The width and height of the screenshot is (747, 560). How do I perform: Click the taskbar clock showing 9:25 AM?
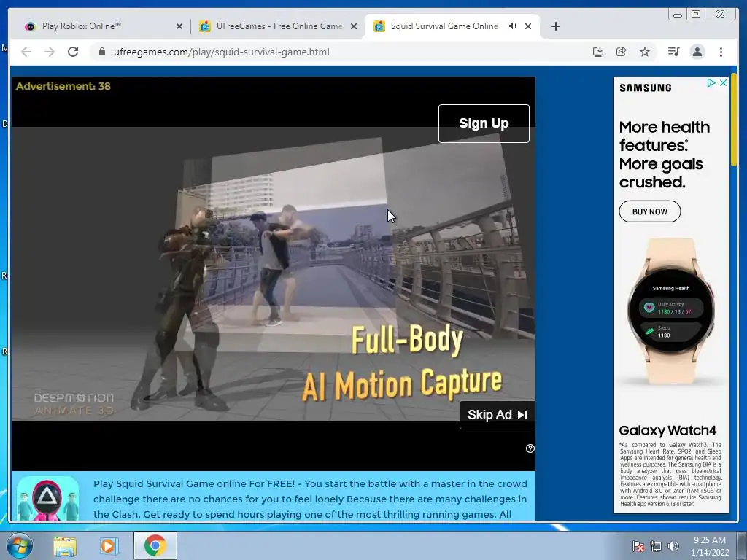[x=709, y=546]
